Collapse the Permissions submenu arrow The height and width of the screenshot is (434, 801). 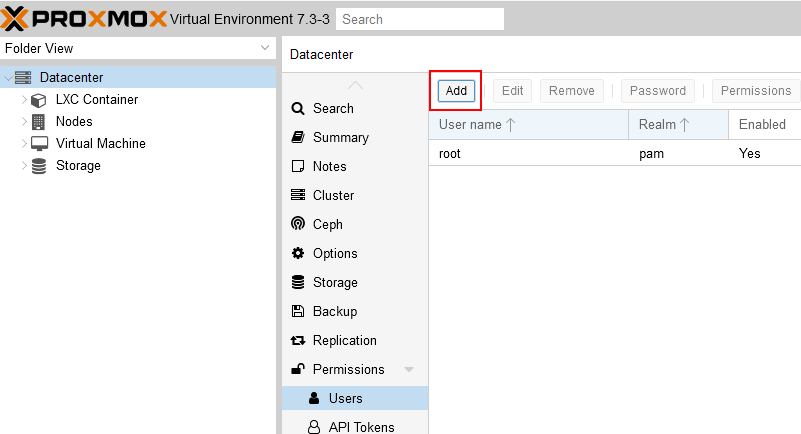pos(409,369)
